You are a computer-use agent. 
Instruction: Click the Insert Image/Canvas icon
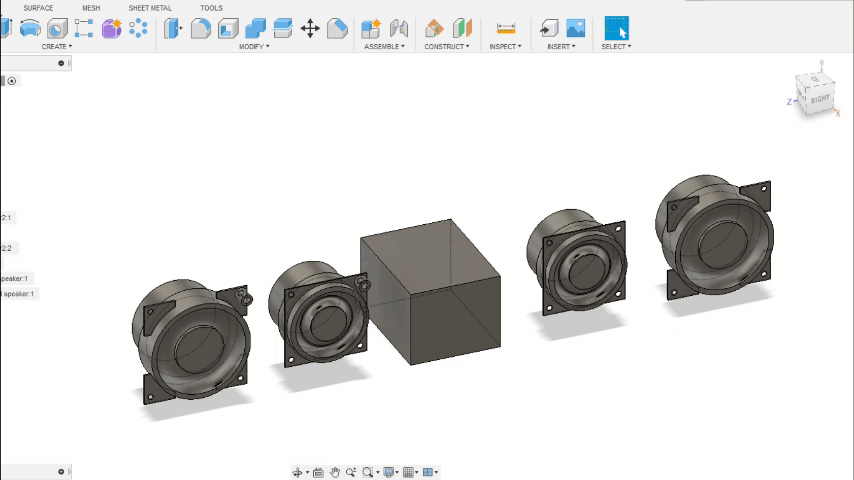coord(576,28)
